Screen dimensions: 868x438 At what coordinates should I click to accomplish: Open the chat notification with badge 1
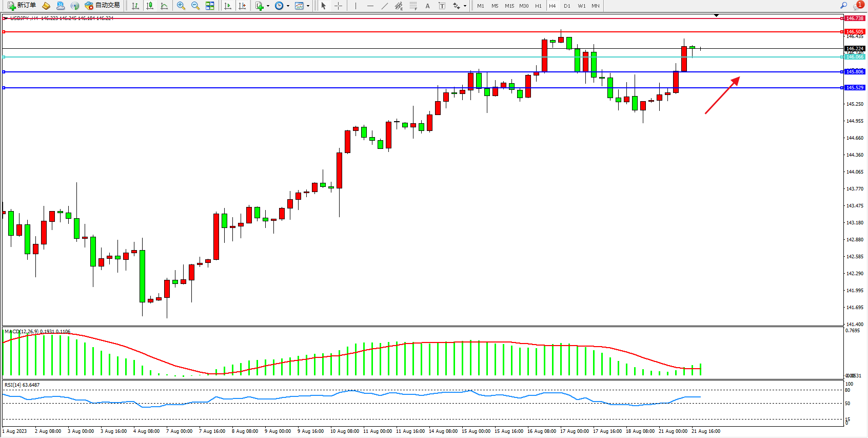858,6
